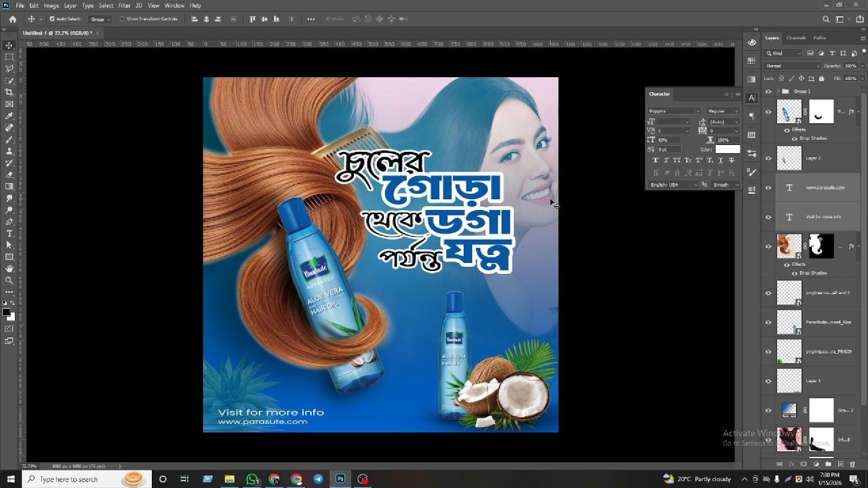Select the Crop tool

pyautogui.click(x=9, y=92)
